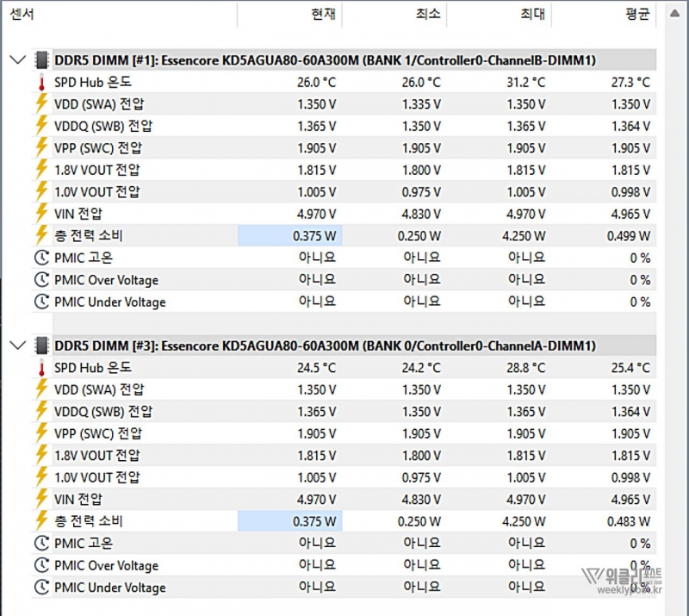Screen dimensions: 689x616
Task: Click lightning icon of DIMM #3 VPP (SWC)
Action: (41, 433)
